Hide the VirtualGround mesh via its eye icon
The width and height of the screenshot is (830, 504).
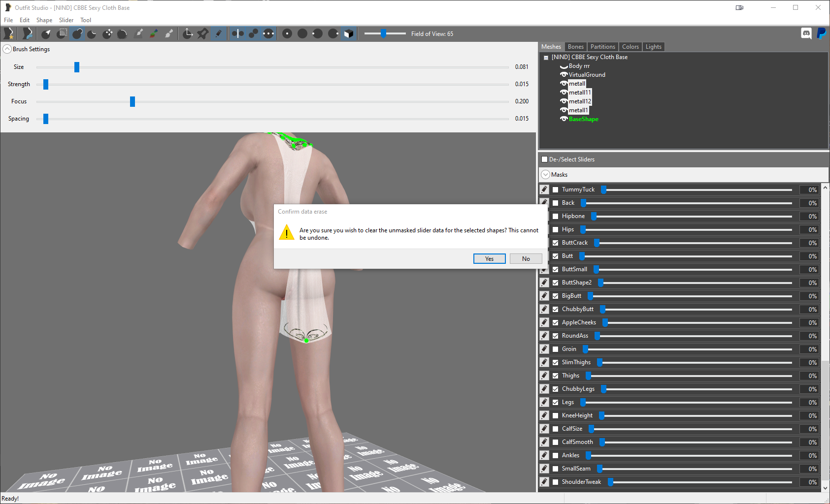click(x=564, y=75)
